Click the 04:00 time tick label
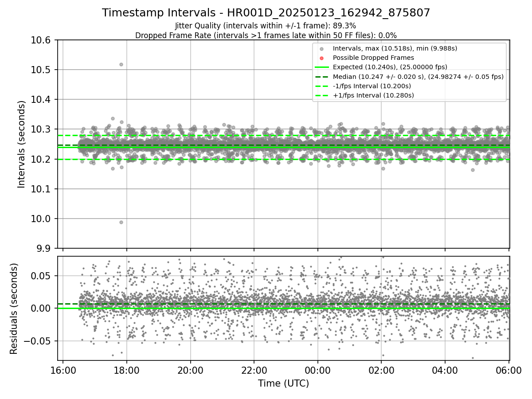 [x=445, y=370]
